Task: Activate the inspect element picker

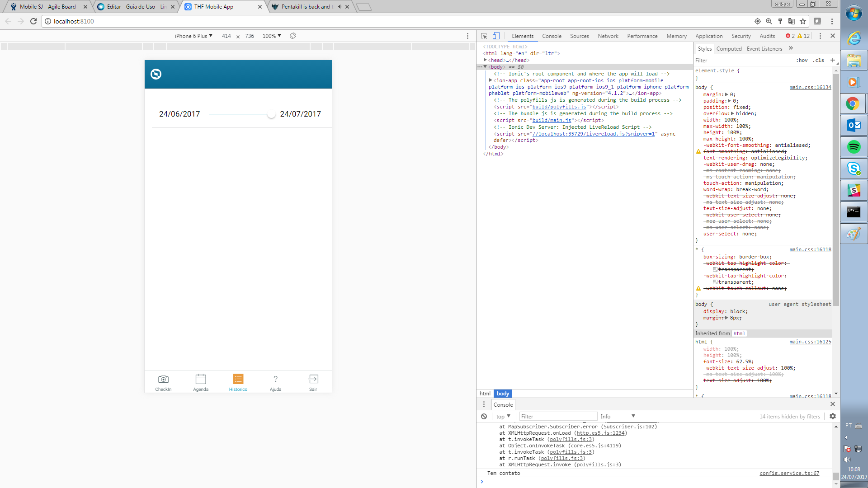Action: pyautogui.click(x=484, y=36)
